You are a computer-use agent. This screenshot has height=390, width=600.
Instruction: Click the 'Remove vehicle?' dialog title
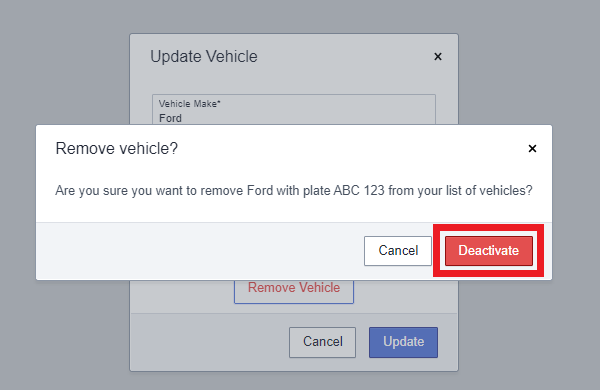[117, 148]
